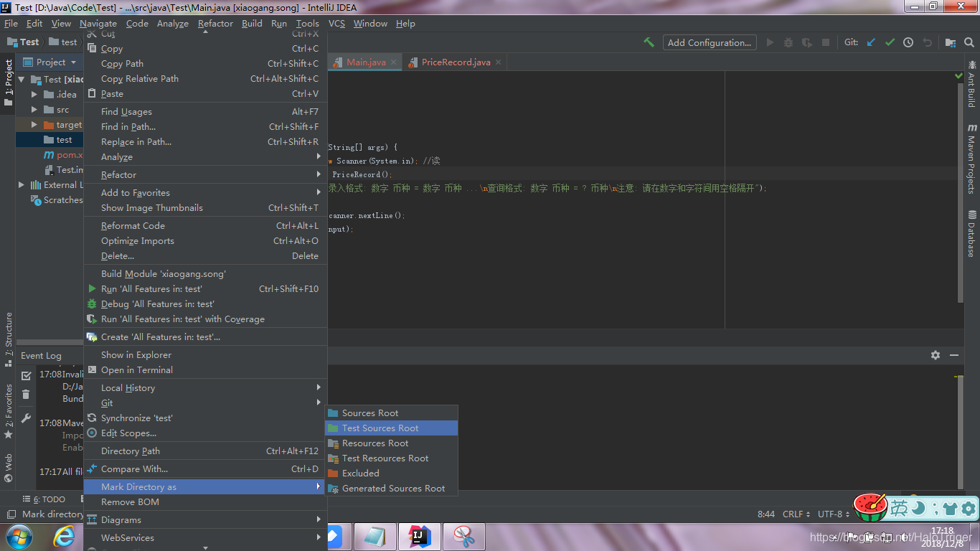
Task: Expand External Libraries node
Action: click(x=22, y=184)
